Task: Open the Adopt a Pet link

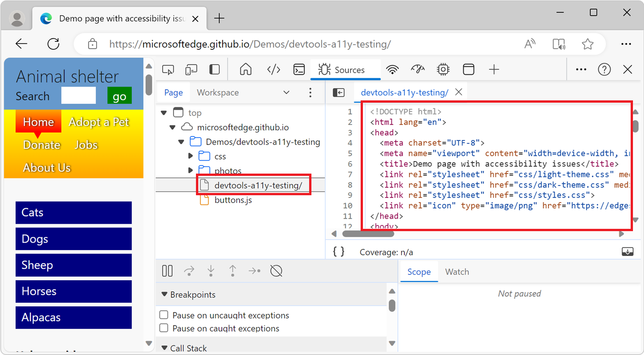Action: pos(99,122)
